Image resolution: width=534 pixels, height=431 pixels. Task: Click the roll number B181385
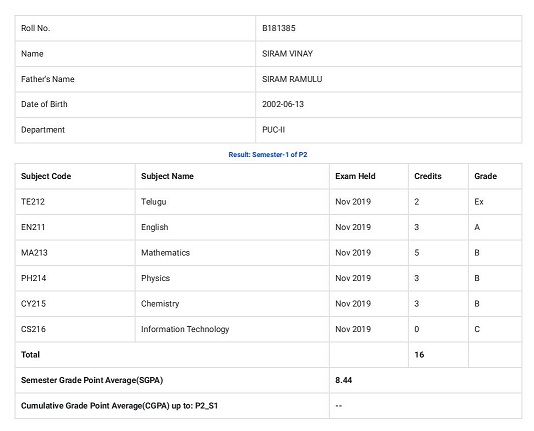(x=279, y=28)
